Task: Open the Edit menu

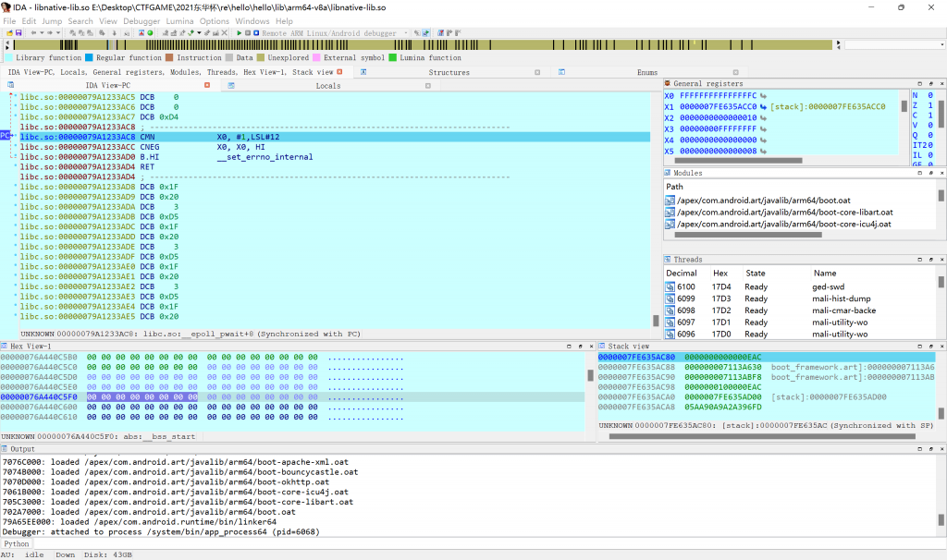Action: (29, 21)
